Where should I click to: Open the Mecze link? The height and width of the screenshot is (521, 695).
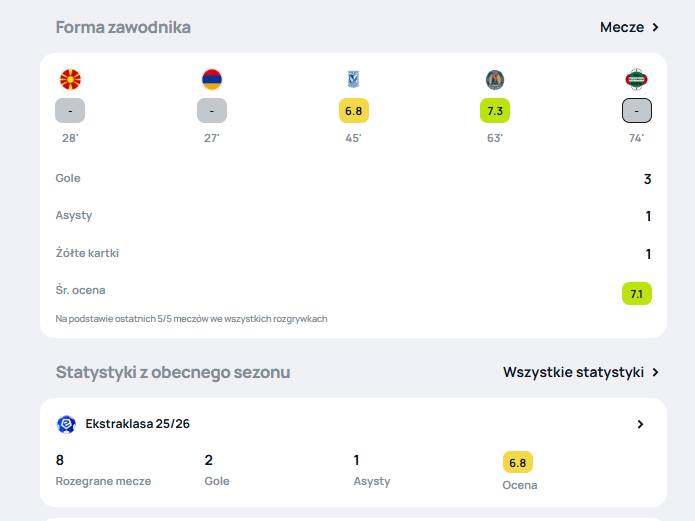click(x=622, y=27)
